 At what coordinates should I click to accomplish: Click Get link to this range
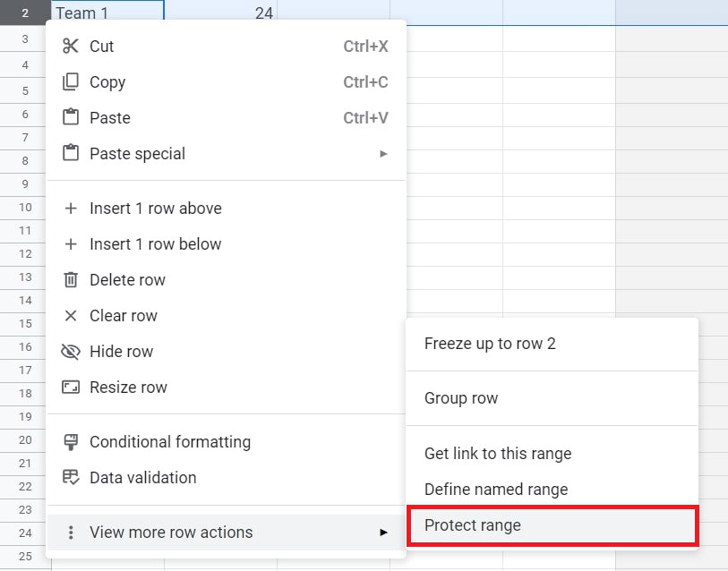click(498, 454)
